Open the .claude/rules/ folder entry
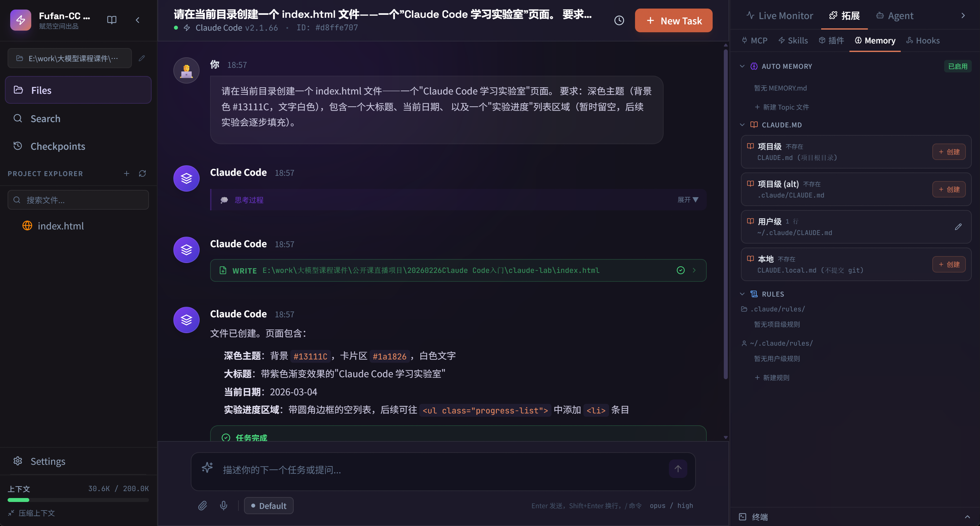980x526 pixels. [x=773, y=309]
